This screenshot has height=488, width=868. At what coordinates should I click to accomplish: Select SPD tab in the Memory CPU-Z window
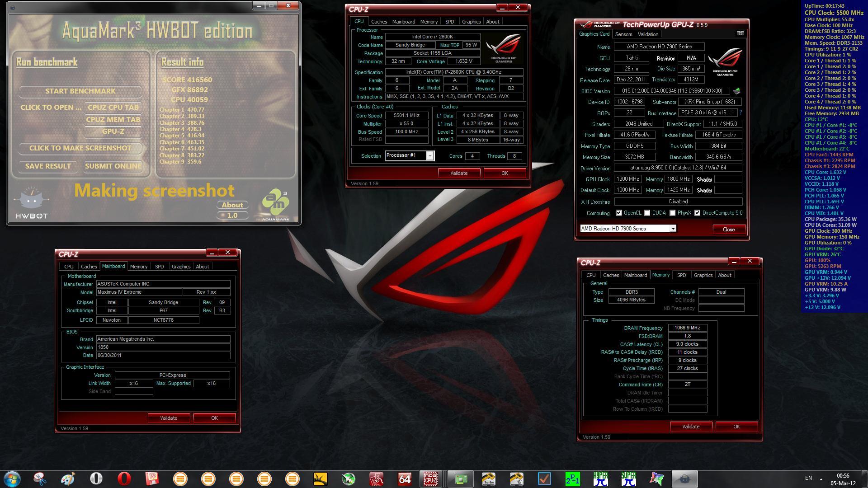(x=681, y=275)
